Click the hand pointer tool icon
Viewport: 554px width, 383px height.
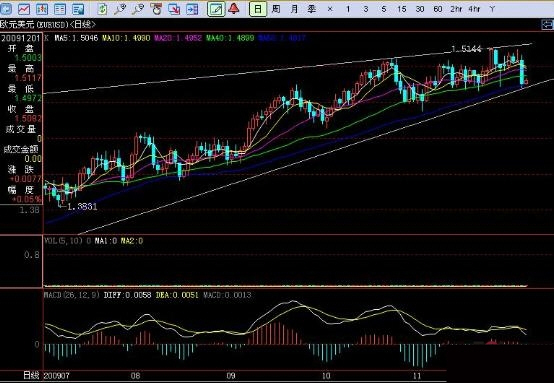[x=156, y=9]
